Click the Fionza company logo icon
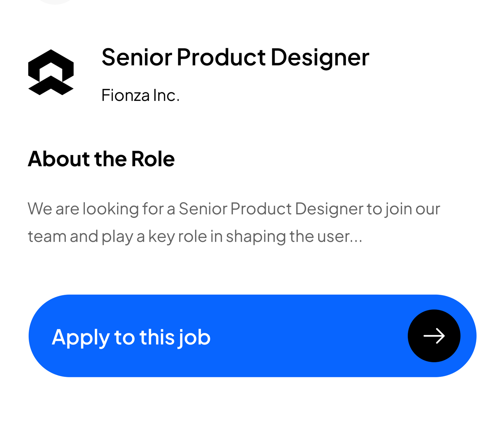Image resolution: width=504 pixels, height=423 pixels. tap(51, 72)
